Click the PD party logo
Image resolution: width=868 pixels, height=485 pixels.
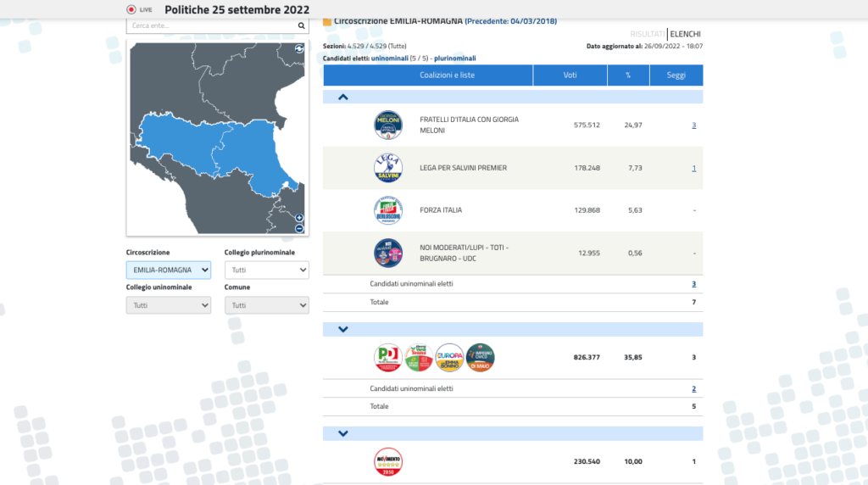coord(388,358)
